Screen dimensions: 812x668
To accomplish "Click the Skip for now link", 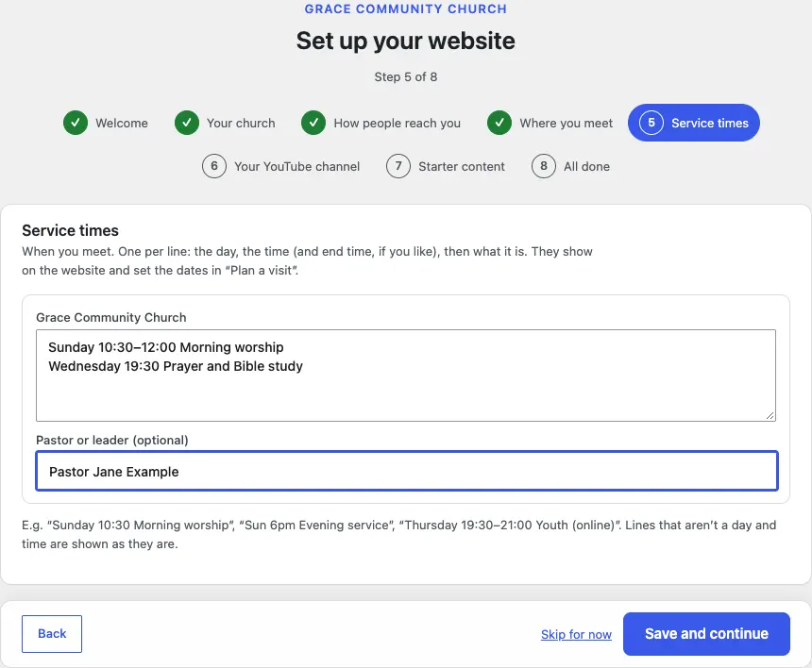I will click(576, 634).
